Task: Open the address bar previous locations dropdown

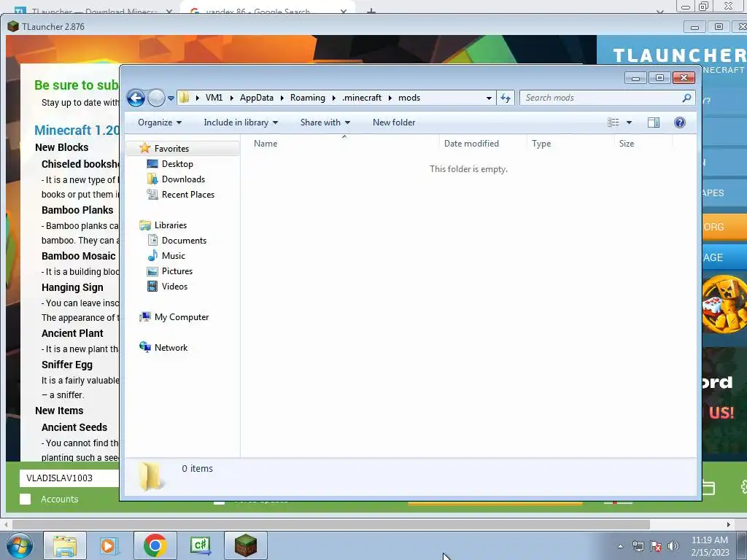Action: pyautogui.click(x=489, y=98)
